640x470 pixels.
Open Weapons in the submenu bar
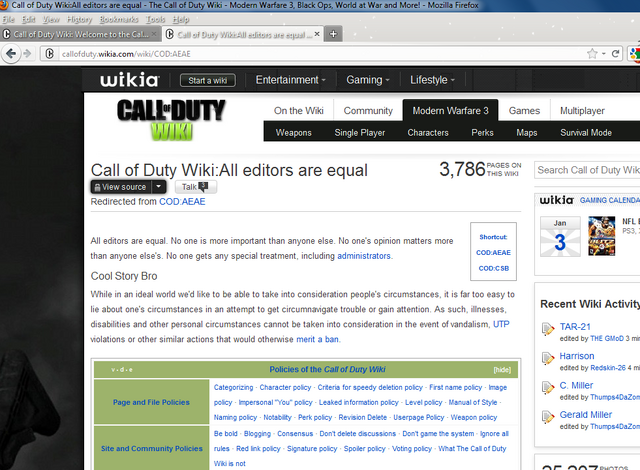click(293, 133)
